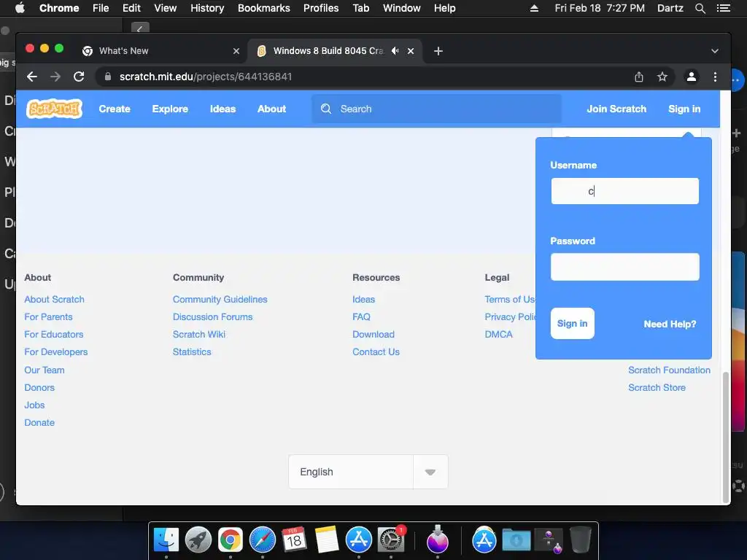The height and width of the screenshot is (560, 747).
Task: Mute the tab via the speaker icon
Action: [395, 50]
